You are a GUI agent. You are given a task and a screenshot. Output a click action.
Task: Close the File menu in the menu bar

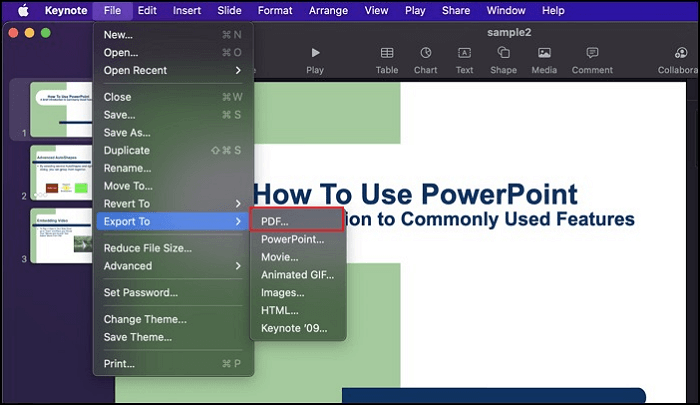coord(112,10)
